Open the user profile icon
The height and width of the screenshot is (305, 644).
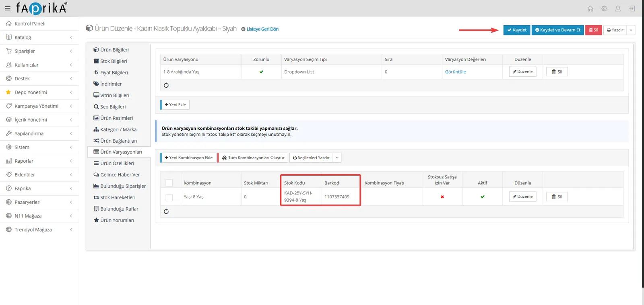tap(618, 8)
